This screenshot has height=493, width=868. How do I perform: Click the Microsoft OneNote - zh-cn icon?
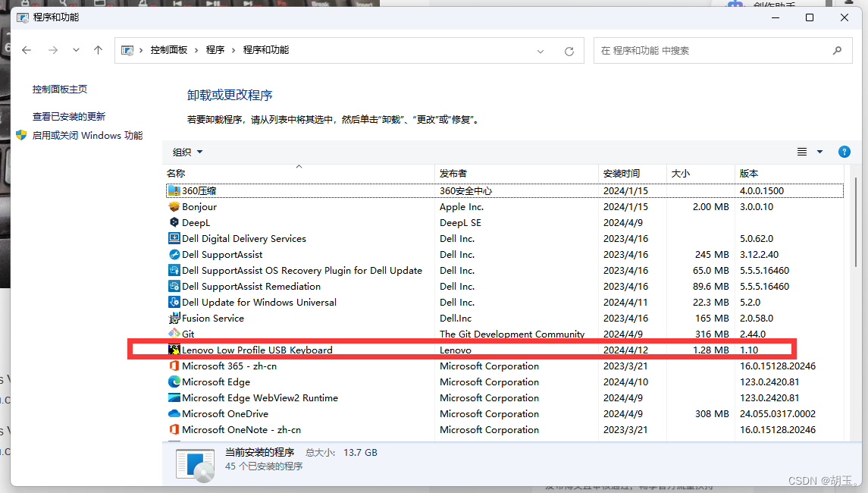click(x=174, y=429)
